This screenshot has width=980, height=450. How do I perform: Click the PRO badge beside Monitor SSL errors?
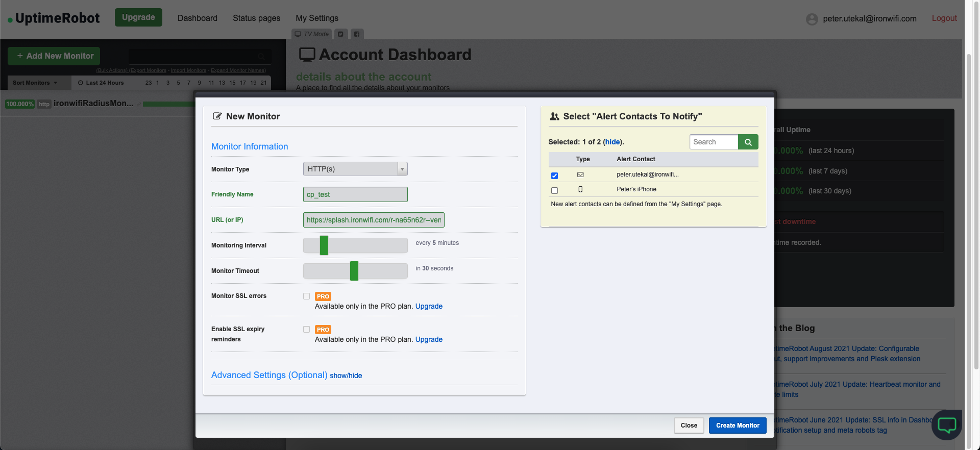[323, 296]
